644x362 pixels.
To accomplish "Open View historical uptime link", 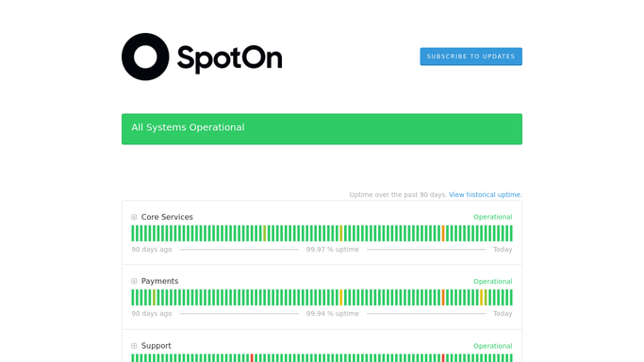I will coord(486,194).
